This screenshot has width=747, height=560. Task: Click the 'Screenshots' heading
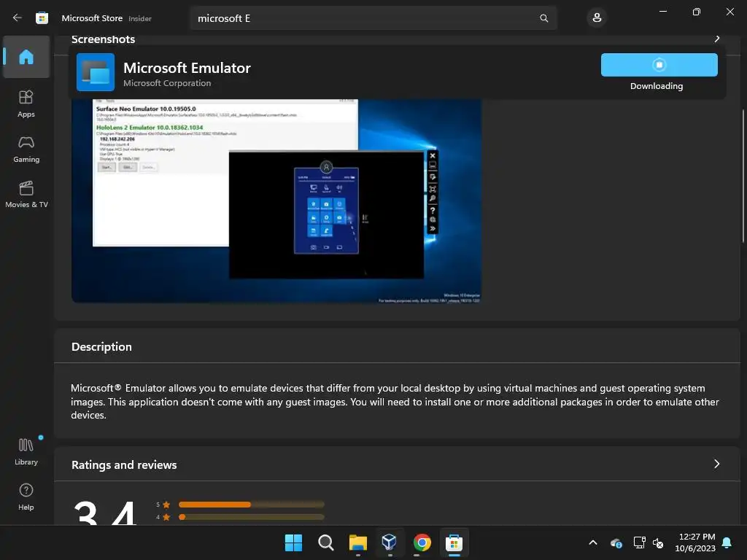[x=103, y=39]
